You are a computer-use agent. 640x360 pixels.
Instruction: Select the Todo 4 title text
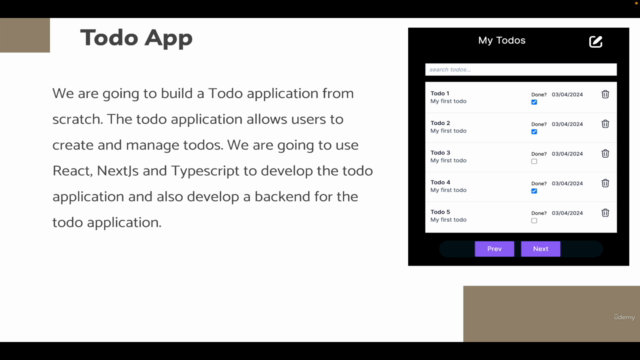pyautogui.click(x=440, y=182)
